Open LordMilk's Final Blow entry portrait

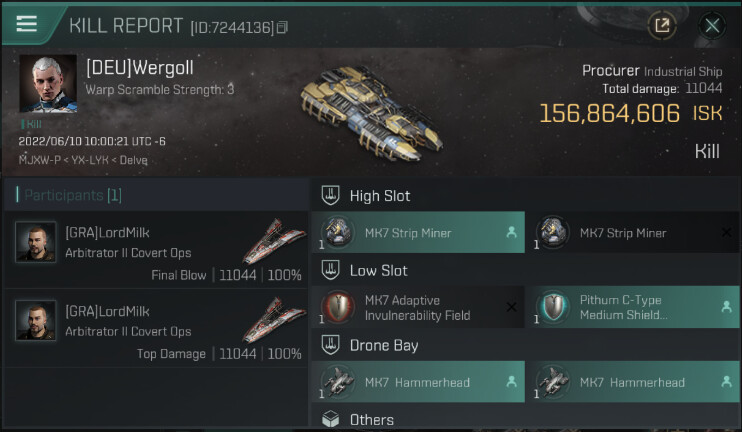click(x=36, y=243)
